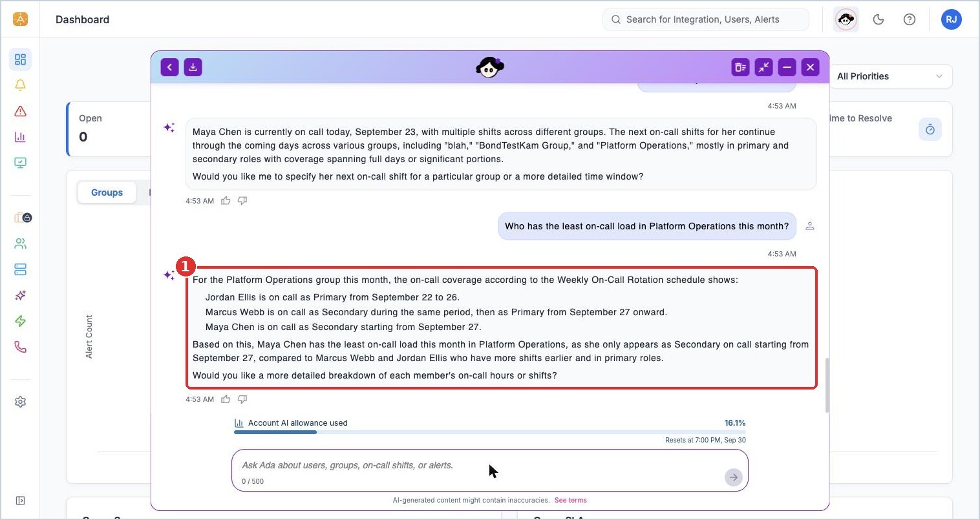
Task: Open the See terms link
Action: pyautogui.click(x=571, y=500)
